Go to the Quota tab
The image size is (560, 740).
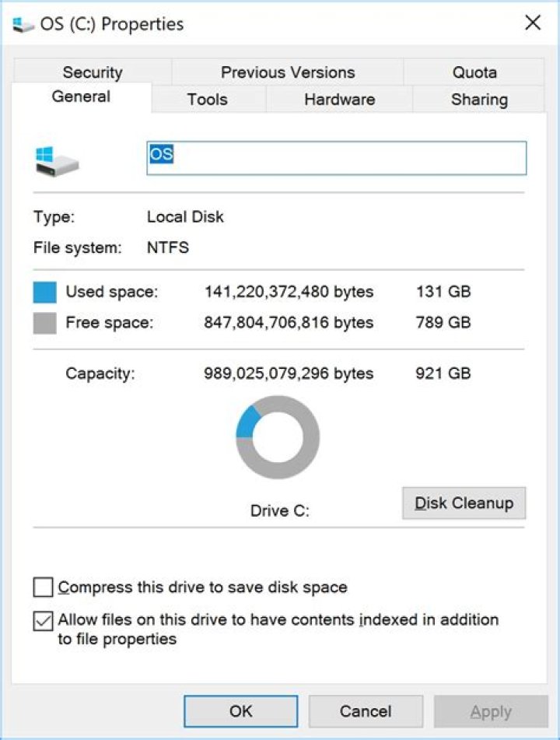click(474, 72)
